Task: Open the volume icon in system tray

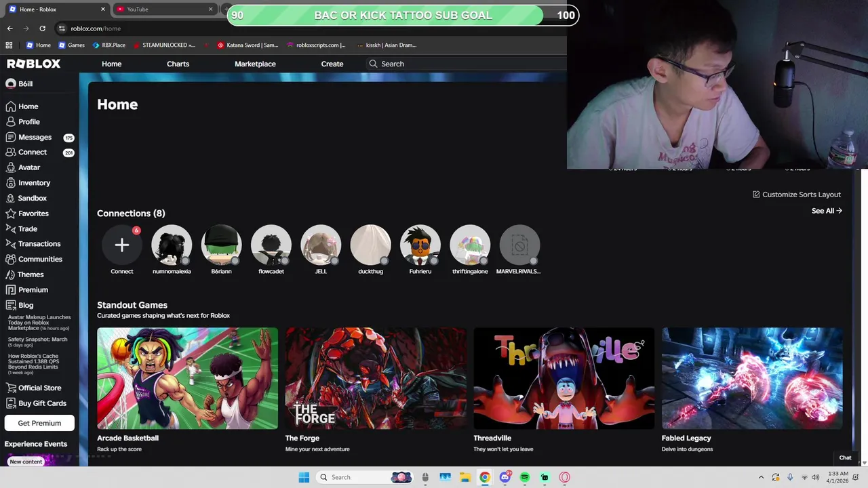Action: [x=815, y=477]
